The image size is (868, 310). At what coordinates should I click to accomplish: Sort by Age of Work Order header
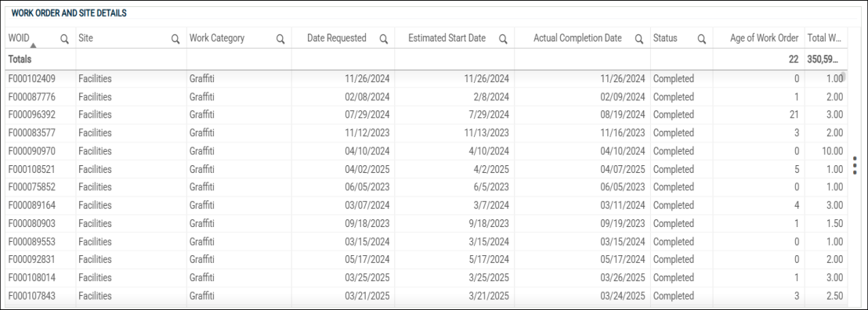(x=765, y=38)
